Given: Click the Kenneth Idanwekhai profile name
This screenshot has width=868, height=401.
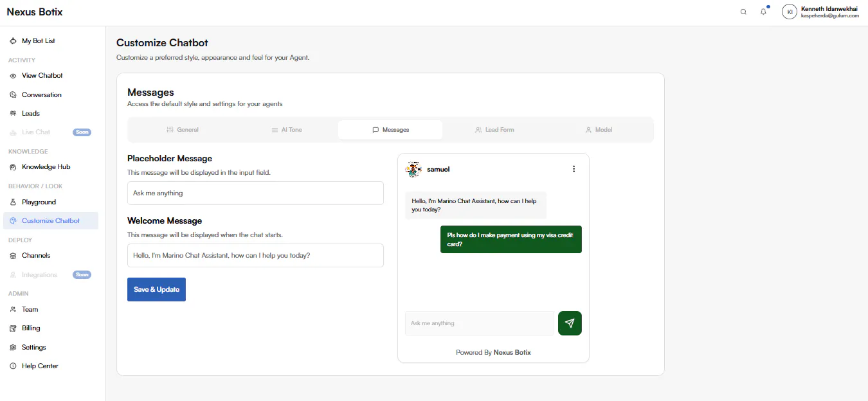Looking at the screenshot, I should click(x=829, y=8).
